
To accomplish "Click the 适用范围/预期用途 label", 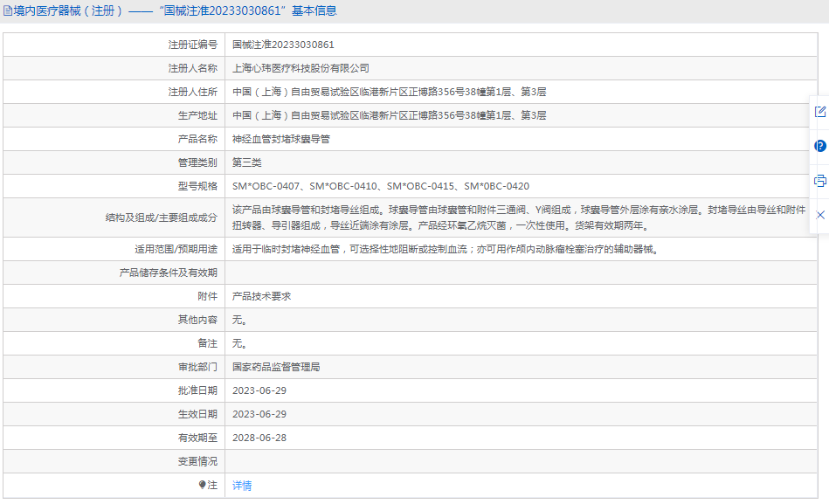I will (176, 249).
